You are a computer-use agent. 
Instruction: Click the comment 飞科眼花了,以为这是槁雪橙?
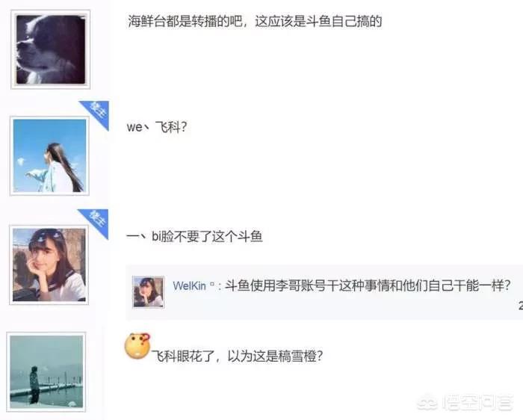[237, 356]
